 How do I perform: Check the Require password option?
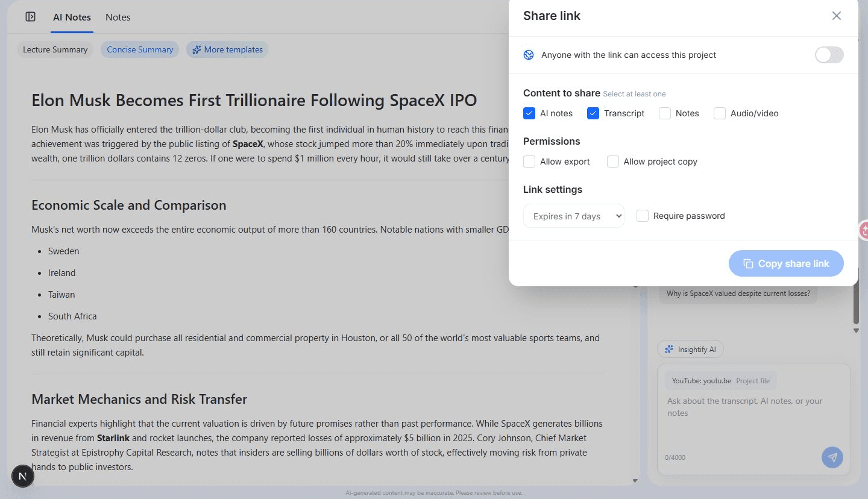click(643, 216)
